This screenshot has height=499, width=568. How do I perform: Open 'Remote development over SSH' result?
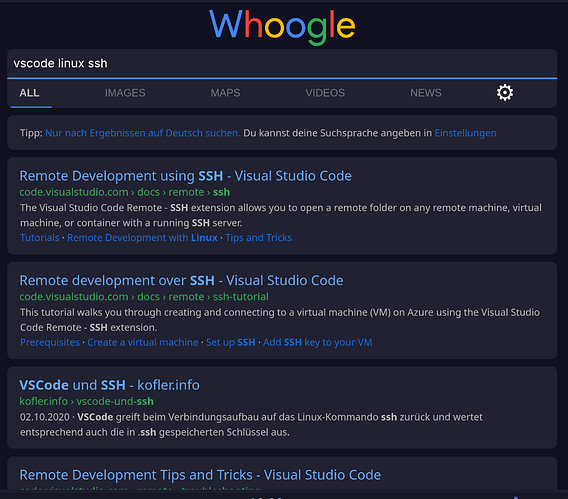pyautogui.click(x=181, y=281)
